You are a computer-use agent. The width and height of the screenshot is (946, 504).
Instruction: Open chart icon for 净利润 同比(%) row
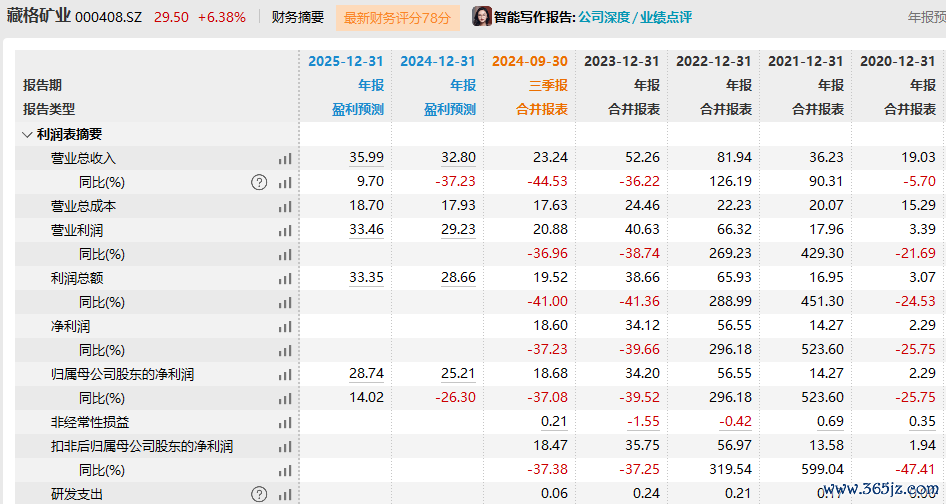[x=285, y=351]
